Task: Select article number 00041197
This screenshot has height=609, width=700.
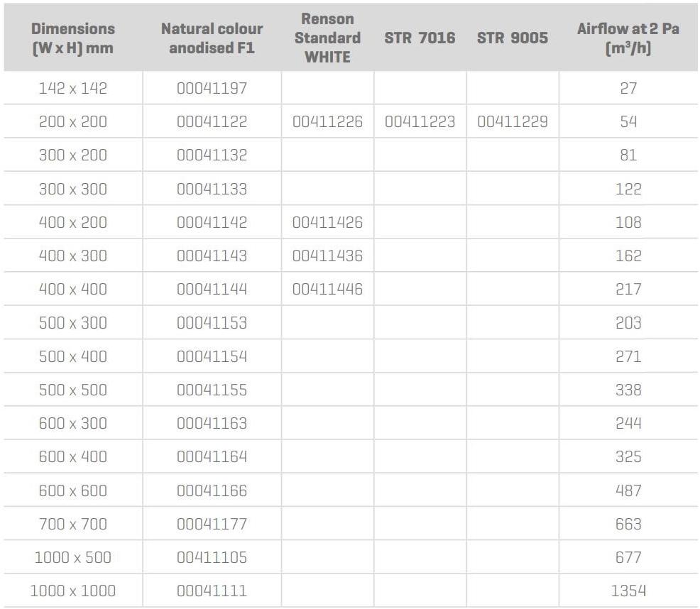Action: (x=212, y=88)
